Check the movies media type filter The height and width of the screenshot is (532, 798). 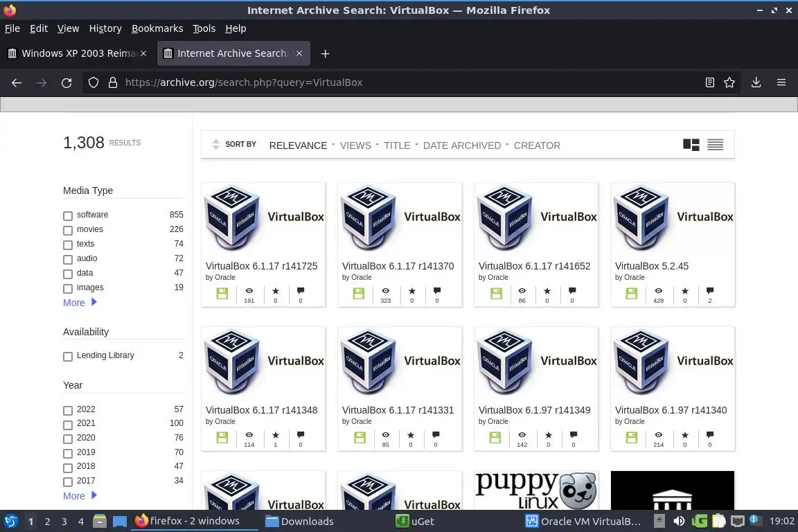(68, 231)
